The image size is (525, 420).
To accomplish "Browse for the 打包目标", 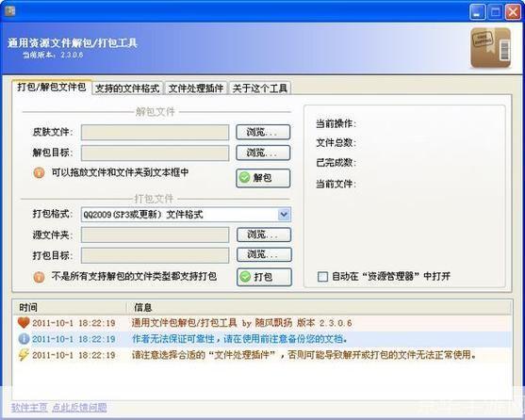I will point(264,255).
